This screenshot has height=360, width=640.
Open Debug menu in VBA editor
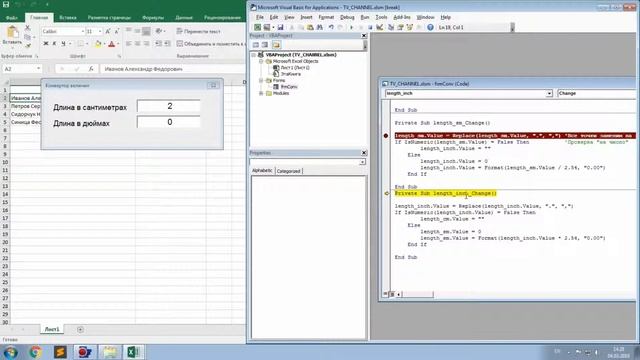pyautogui.click(x=347, y=17)
